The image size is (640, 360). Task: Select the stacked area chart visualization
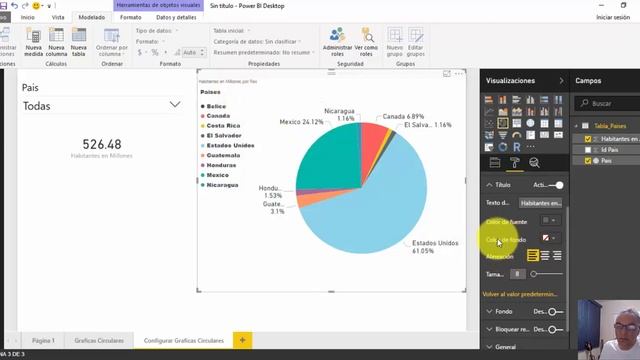(x=516, y=111)
